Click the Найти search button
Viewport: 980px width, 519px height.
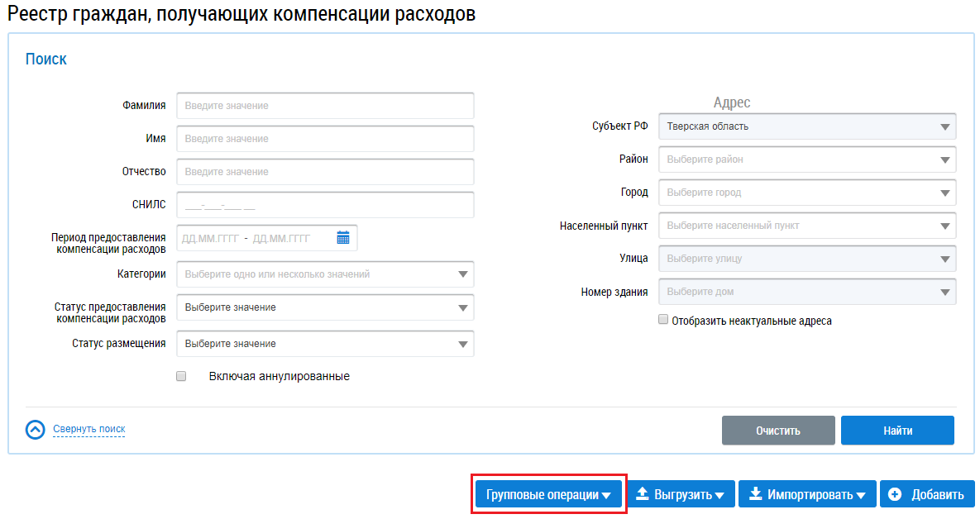897,431
